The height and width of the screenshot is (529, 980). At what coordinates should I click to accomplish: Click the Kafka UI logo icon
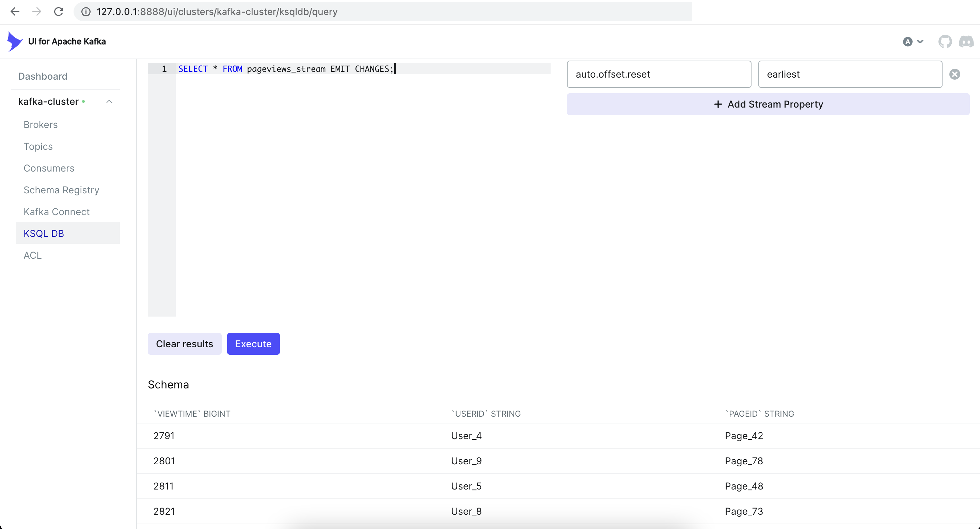(x=14, y=42)
